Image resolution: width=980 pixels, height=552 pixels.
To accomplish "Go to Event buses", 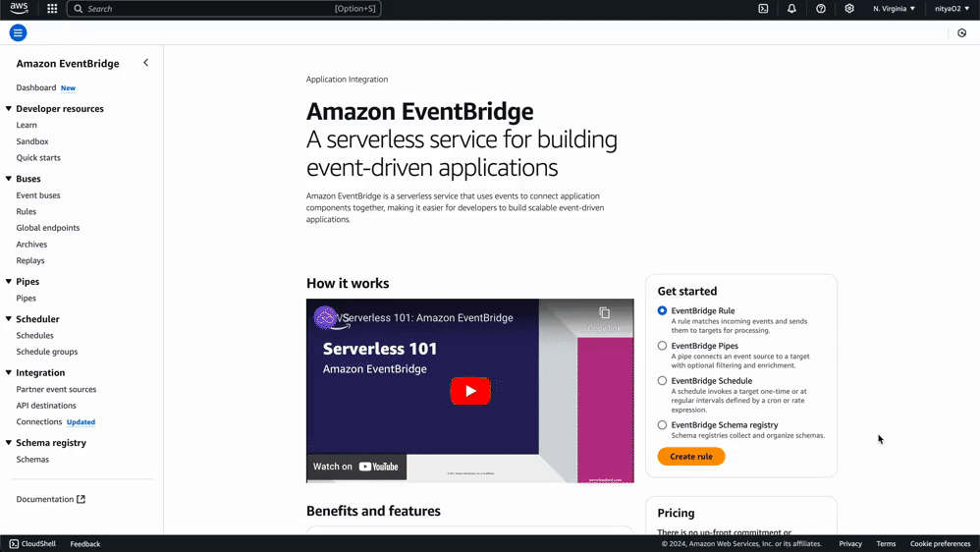I will 38,195.
